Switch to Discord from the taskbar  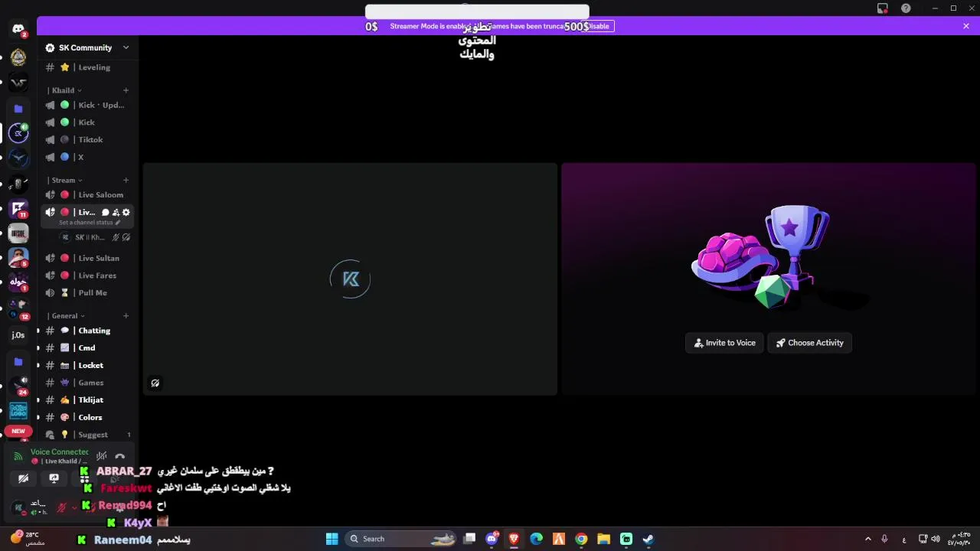coord(492,539)
